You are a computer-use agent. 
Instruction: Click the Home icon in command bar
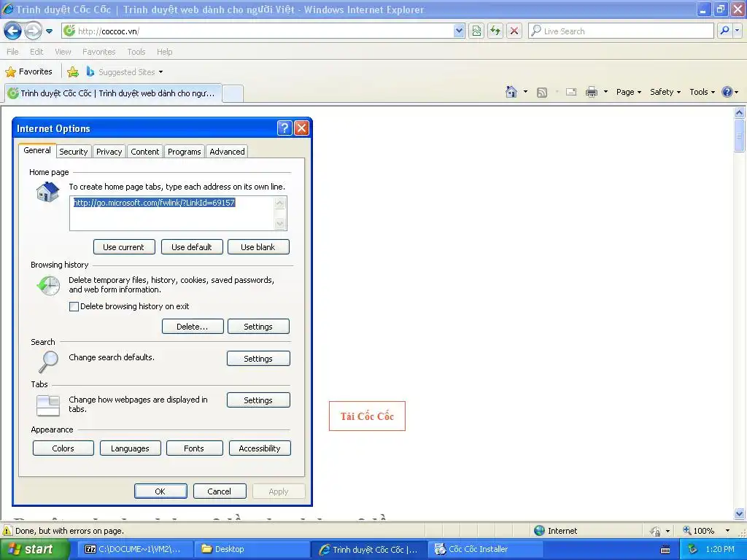point(511,92)
